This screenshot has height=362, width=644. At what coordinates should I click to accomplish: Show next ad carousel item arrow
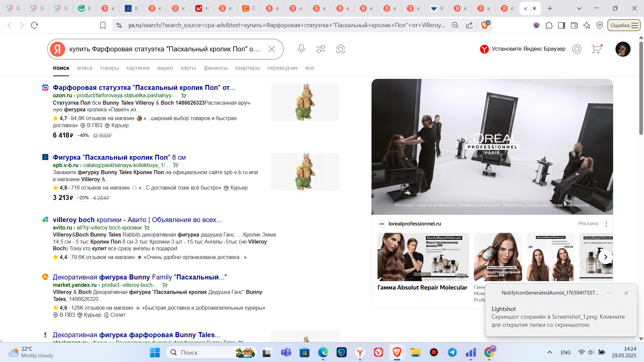click(606, 257)
